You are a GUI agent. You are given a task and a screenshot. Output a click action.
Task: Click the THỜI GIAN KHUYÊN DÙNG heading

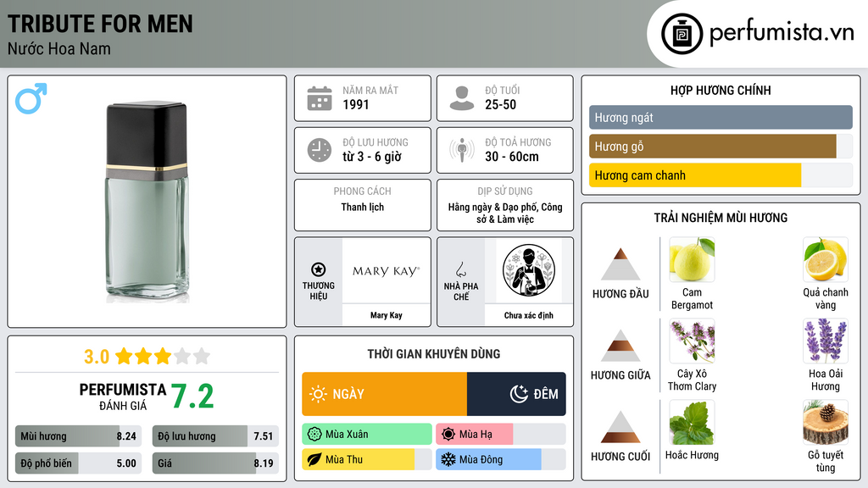coord(434,354)
